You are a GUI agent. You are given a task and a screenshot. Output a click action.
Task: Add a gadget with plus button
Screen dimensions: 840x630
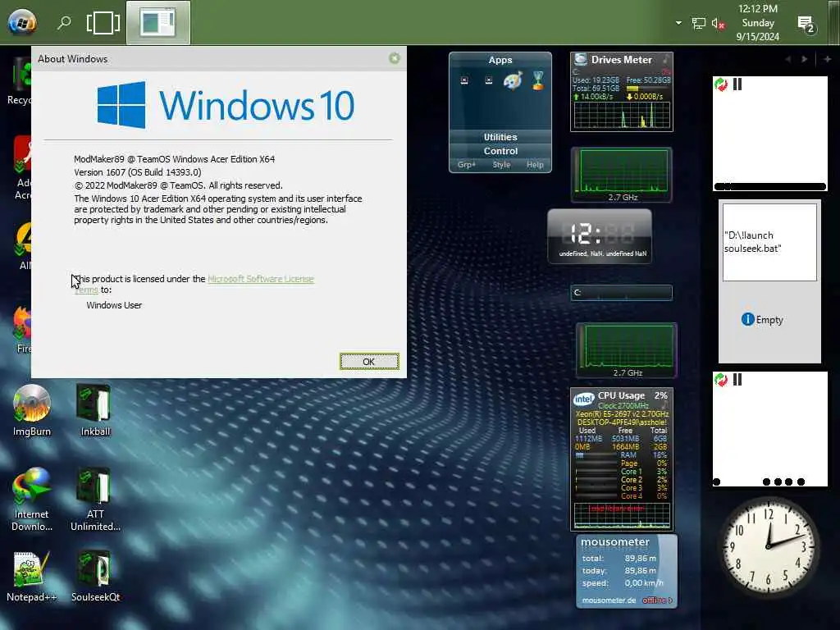pyautogui.click(x=827, y=59)
